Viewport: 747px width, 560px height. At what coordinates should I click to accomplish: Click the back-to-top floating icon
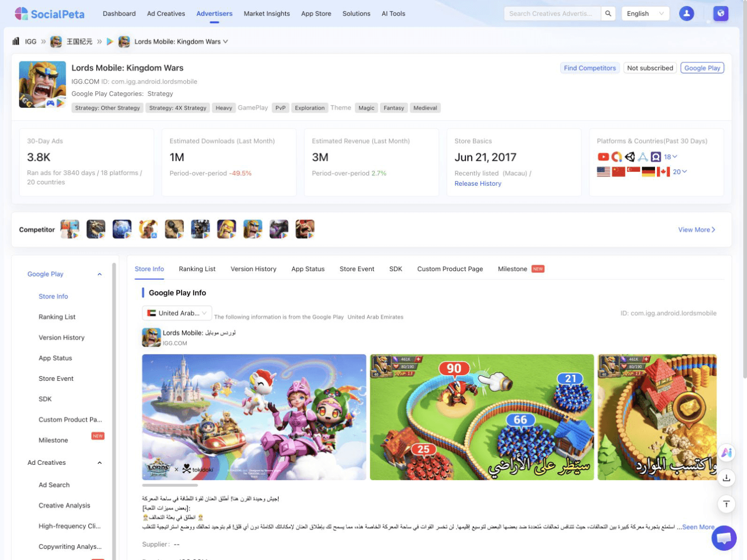click(x=726, y=504)
